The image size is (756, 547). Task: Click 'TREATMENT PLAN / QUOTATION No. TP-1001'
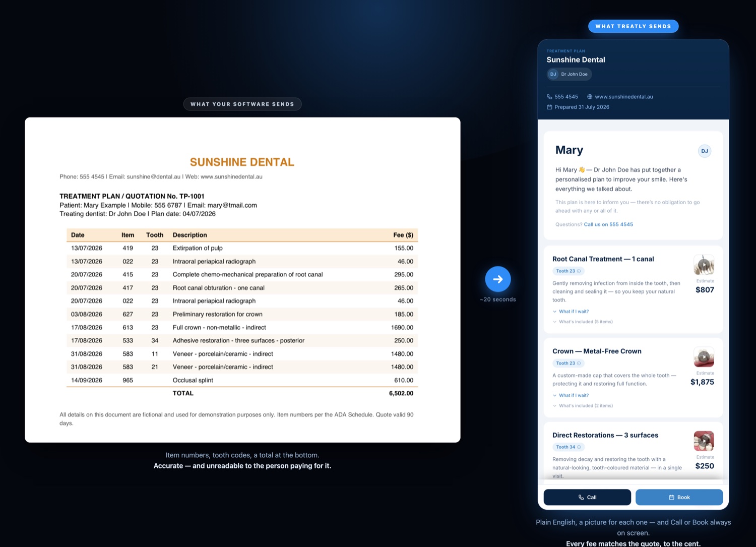click(132, 196)
